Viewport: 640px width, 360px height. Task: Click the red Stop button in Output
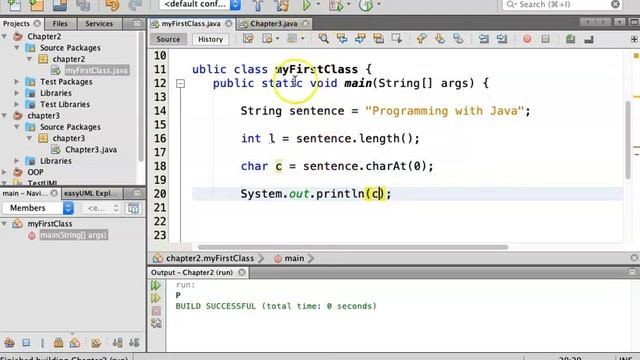(x=156, y=311)
